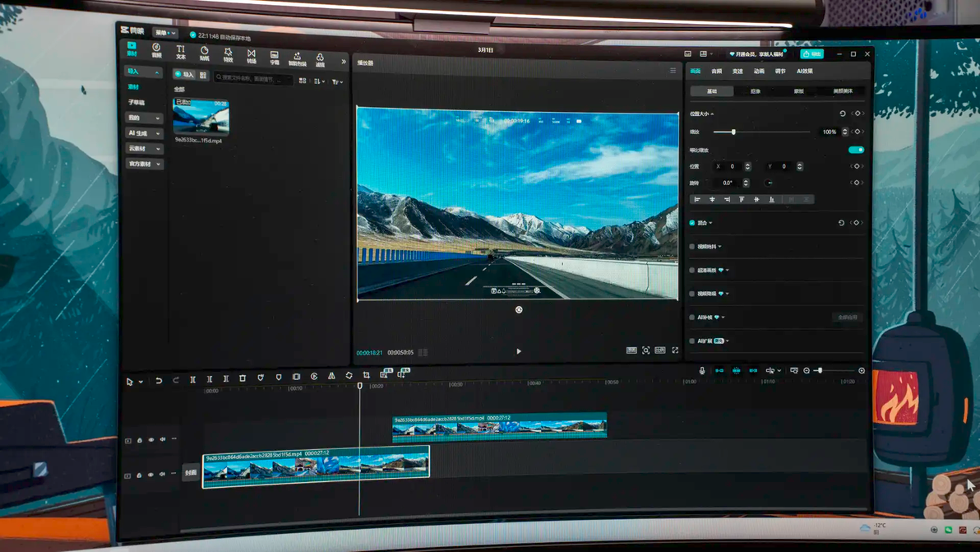Open the 字幕 captions tab
Screen dimensions: 980x552
275,58
